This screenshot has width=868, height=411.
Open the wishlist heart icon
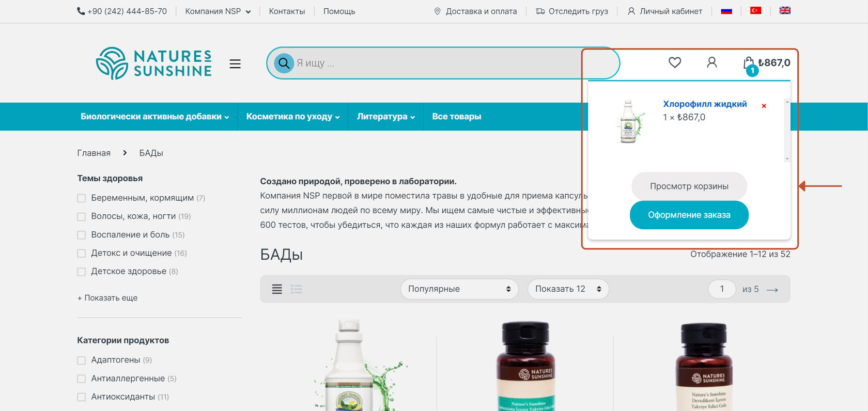click(x=675, y=62)
